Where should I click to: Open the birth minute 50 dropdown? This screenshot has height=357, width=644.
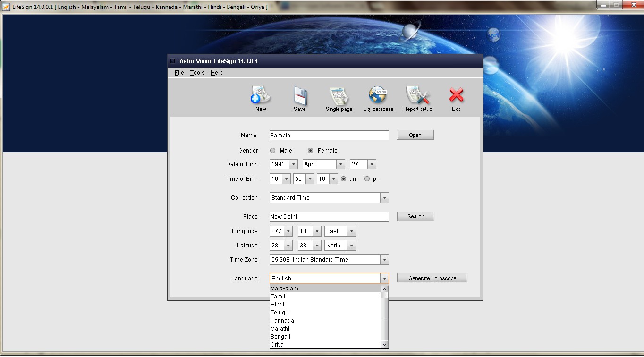click(x=310, y=179)
